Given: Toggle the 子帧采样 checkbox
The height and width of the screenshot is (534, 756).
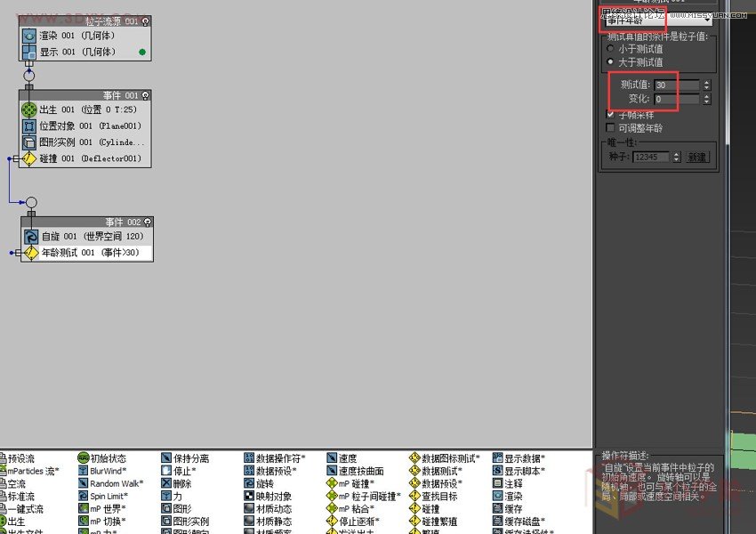Looking at the screenshot, I should coord(610,115).
